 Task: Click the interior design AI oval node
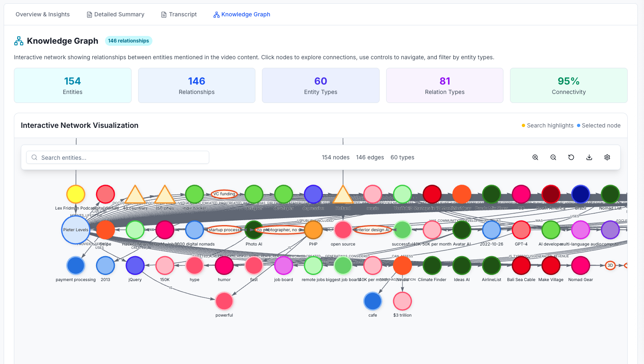click(x=373, y=230)
